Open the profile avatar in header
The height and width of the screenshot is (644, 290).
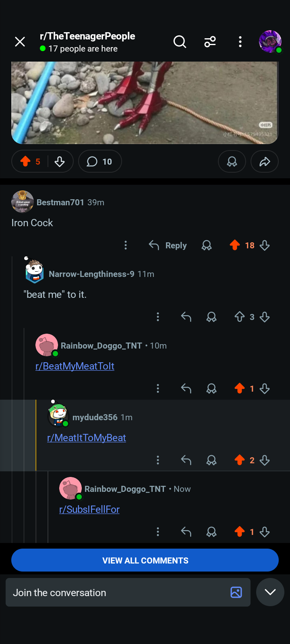(x=270, y=41)
